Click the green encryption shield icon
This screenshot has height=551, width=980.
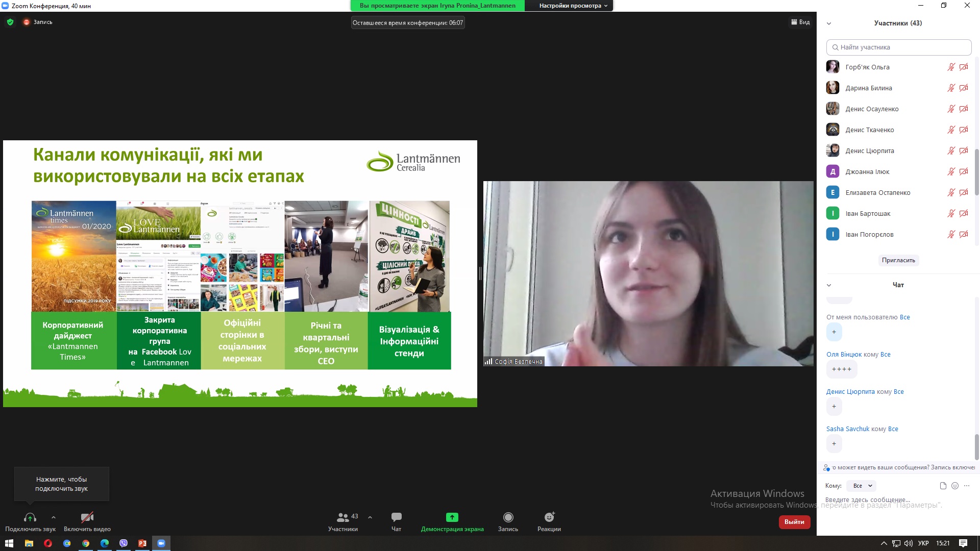pos(10,22)
